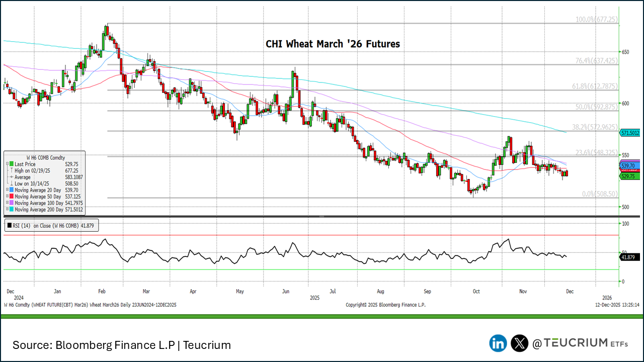Click the black RSI (14) legend square

tap(10, 226)
